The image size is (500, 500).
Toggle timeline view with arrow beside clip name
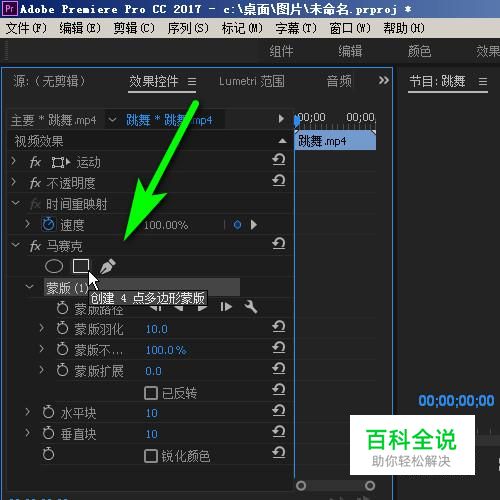pos(281,119)
